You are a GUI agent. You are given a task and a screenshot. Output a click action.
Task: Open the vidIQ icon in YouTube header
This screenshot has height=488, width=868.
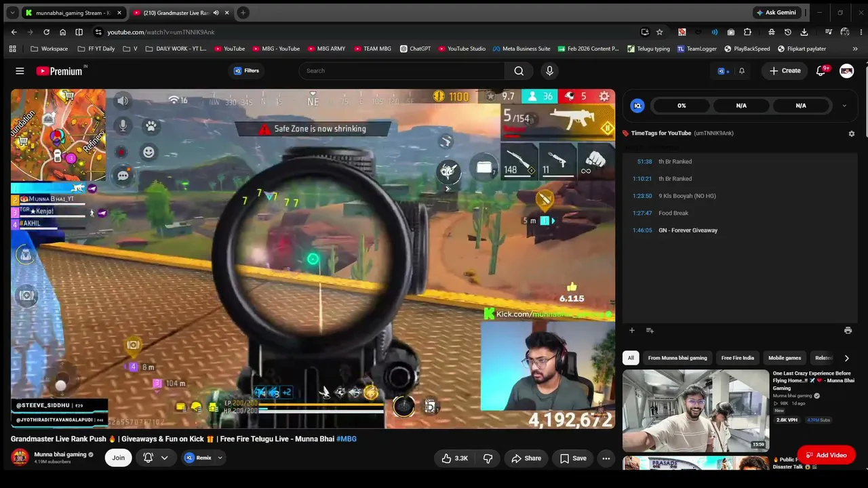[722, 70]
